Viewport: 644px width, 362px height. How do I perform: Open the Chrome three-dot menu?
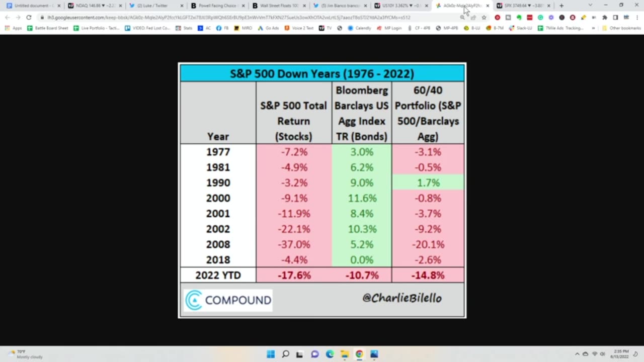(x=637, y=17)
